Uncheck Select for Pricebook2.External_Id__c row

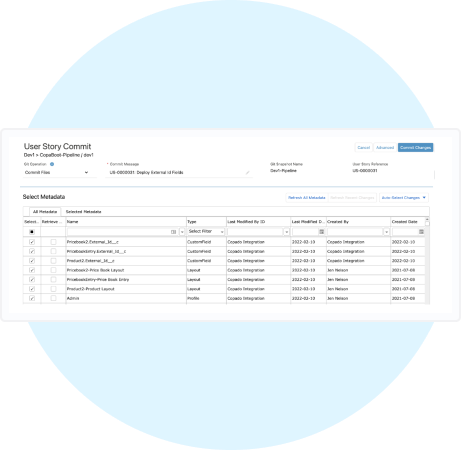click(32, 242)
